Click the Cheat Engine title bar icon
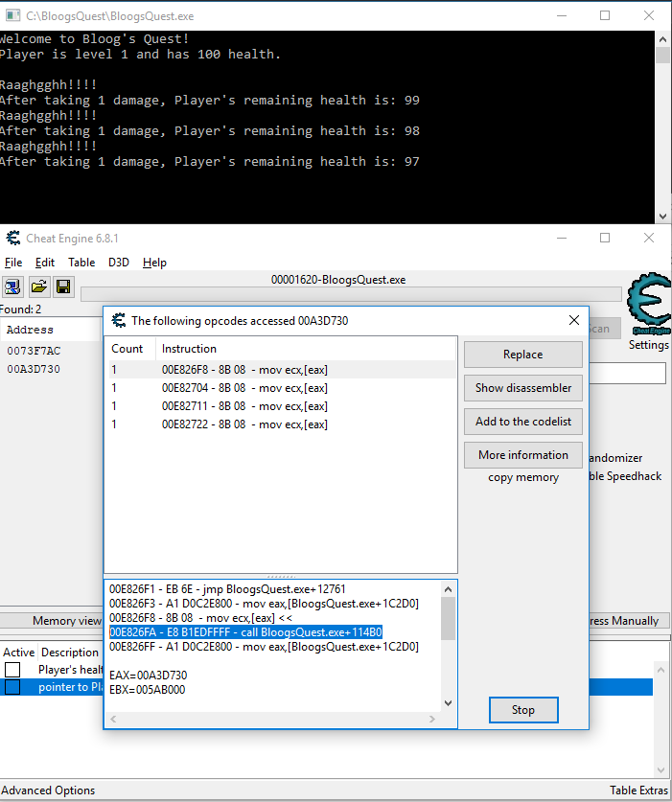Screen dimensions: 672x802 click(12, 238)
